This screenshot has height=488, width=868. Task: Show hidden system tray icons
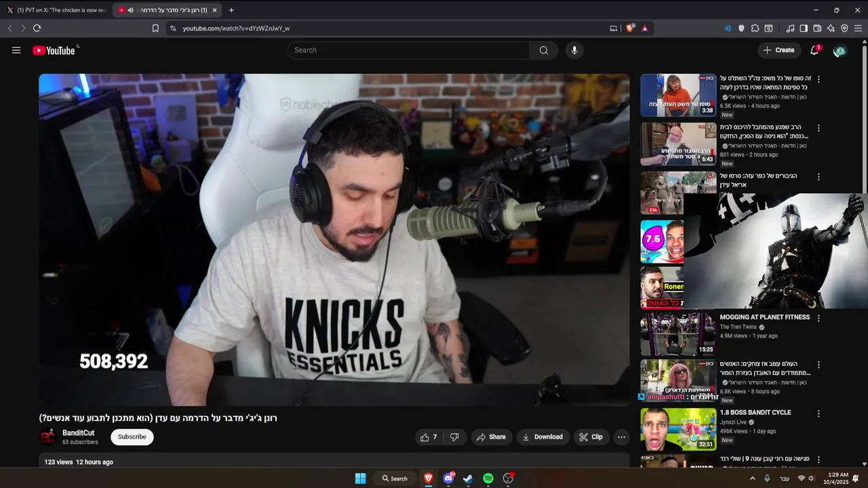point(752,479)
